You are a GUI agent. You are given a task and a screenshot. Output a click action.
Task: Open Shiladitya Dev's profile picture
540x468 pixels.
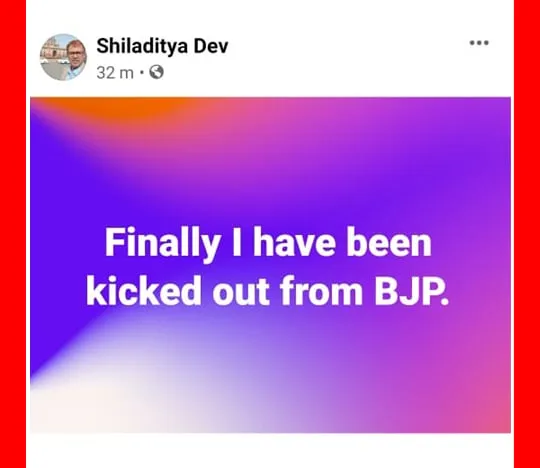pos(63,57)
